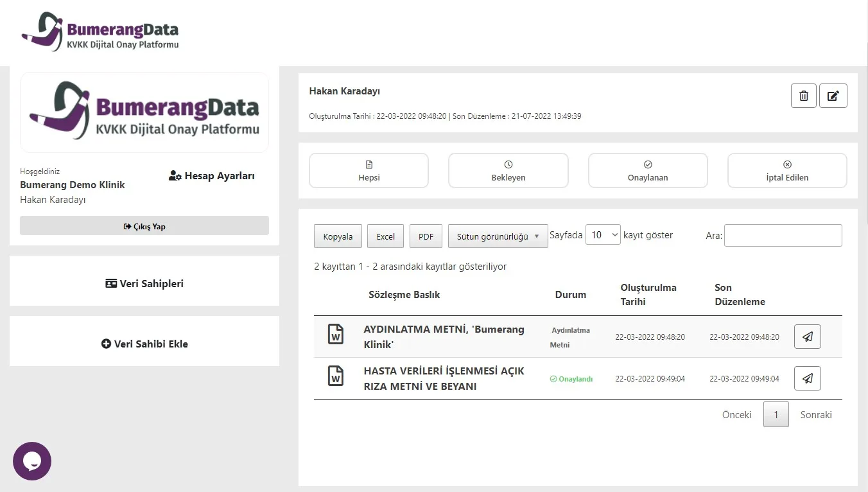Viewport: 868px width, 492px height.
Task: Click HASTA VERİLERİ İŞLENMESİ AÇIK RIZA METNİ title
Action: tap(444, 378)
